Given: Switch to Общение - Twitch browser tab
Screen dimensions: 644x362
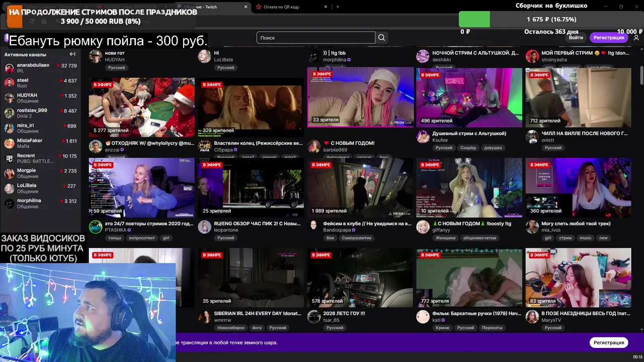Looking at the screenshot, I should 213,7.
